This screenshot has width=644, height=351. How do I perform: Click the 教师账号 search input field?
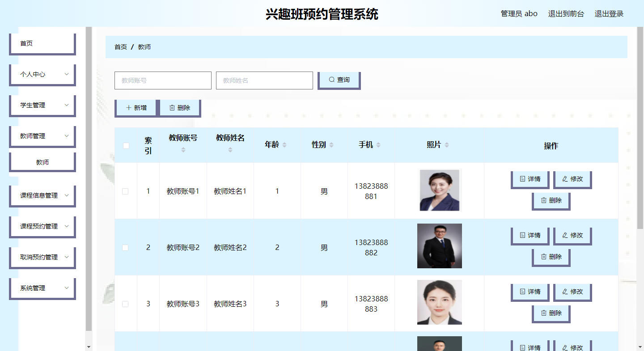tap(163, 80)
